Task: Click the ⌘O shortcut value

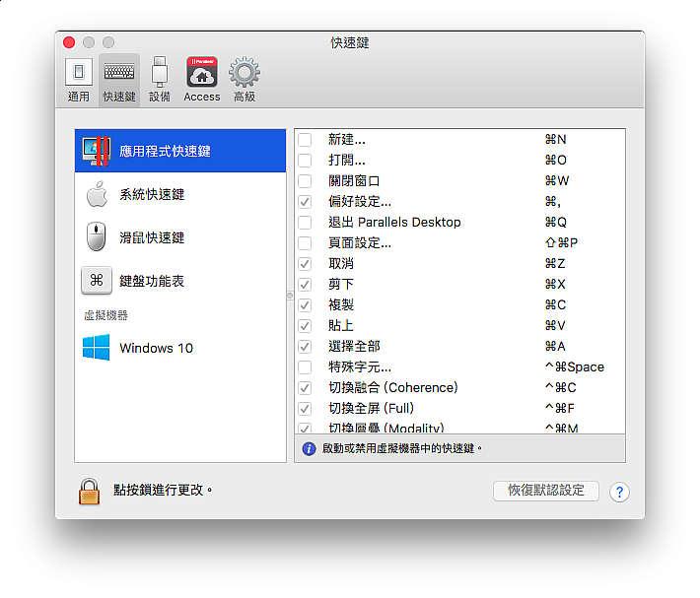Action: [556, 161]
